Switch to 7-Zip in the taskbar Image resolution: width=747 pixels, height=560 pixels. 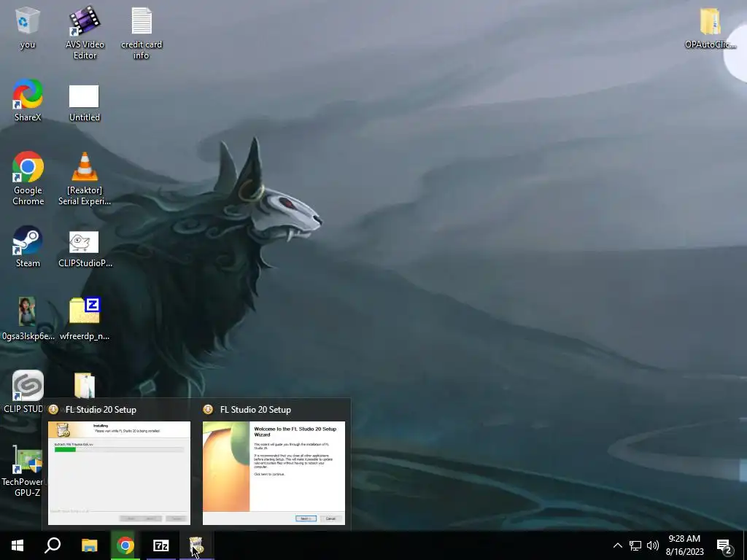point(161,545)
